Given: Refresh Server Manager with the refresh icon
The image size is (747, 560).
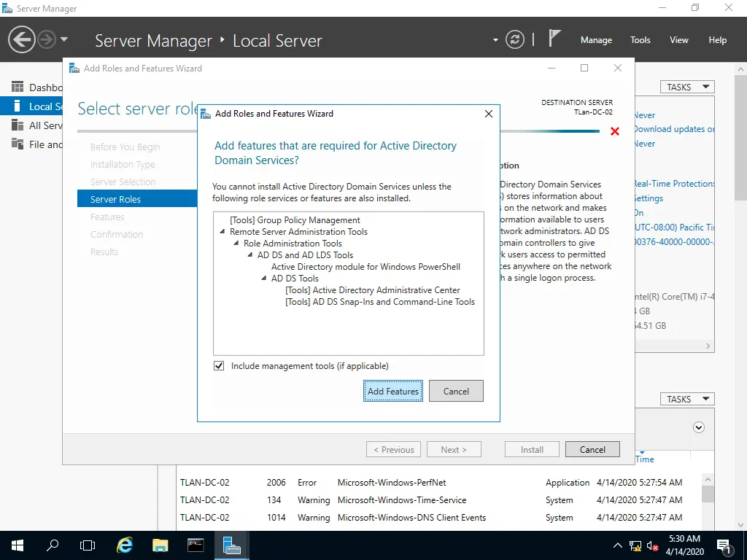Looking at the screenshot, I should coord(515,39).
